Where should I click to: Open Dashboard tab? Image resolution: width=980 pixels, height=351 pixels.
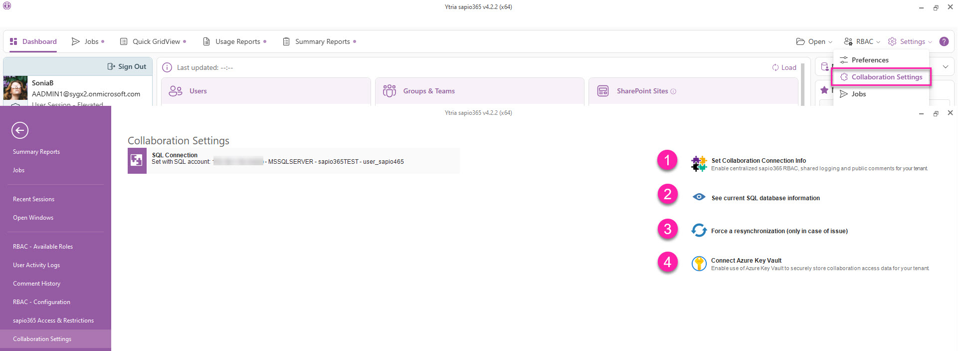pos(33,41)
